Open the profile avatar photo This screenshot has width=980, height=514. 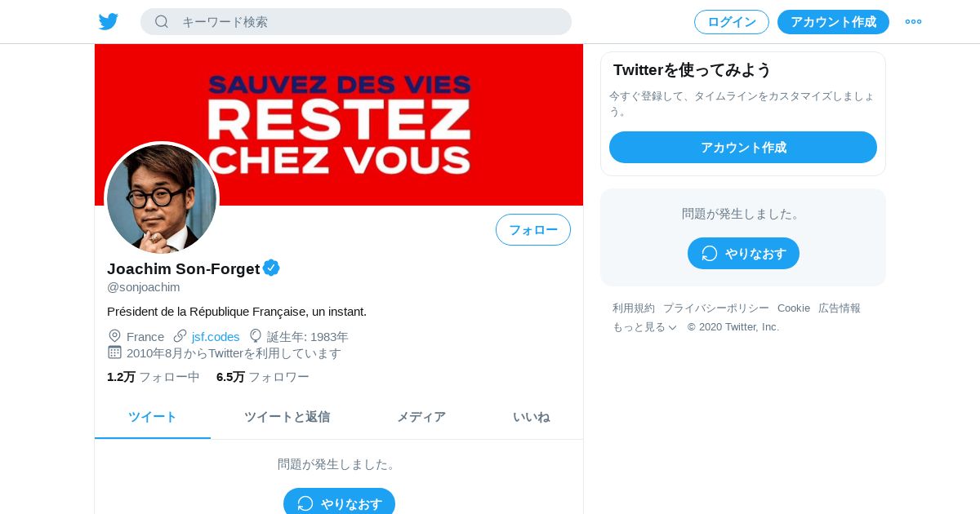tap(162, 198)
